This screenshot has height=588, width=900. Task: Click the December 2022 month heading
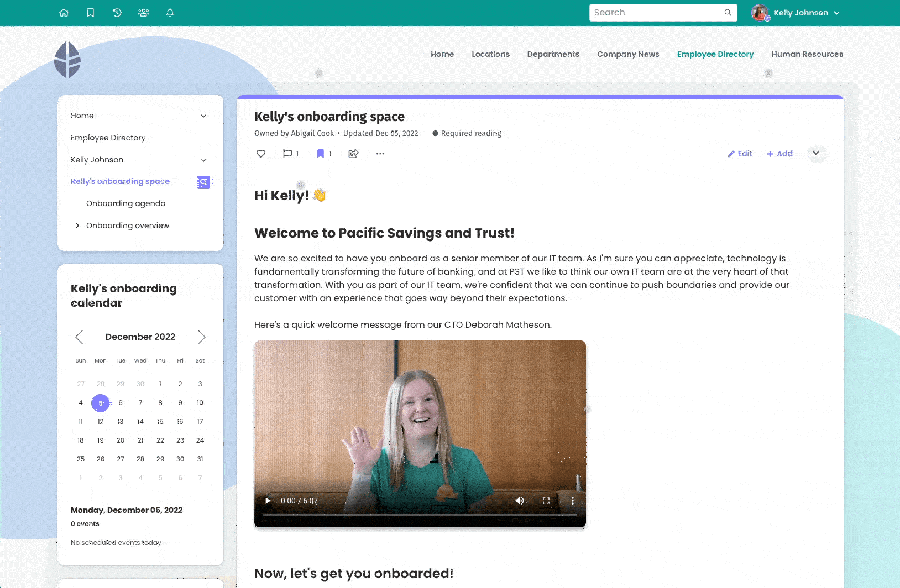[x=140, y=337]
